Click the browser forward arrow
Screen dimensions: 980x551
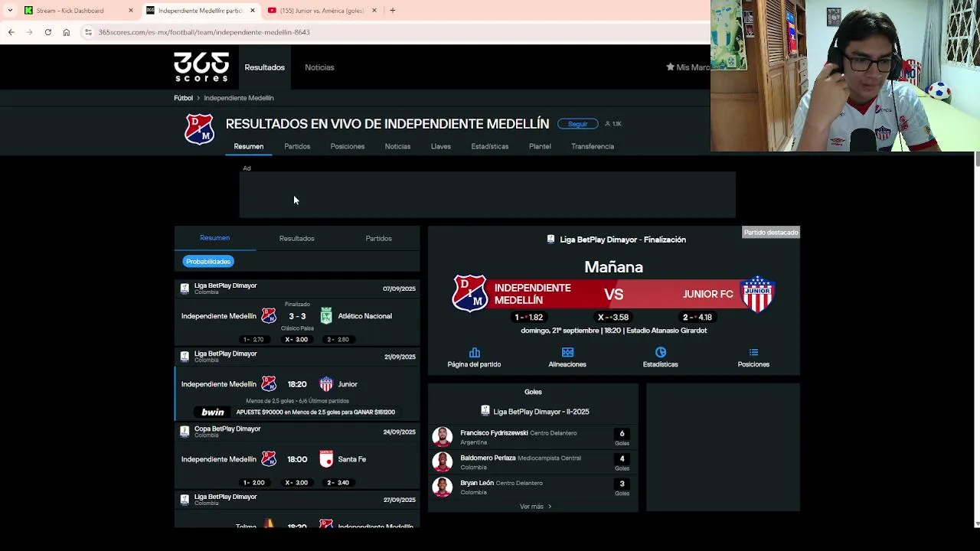[29, 32]
